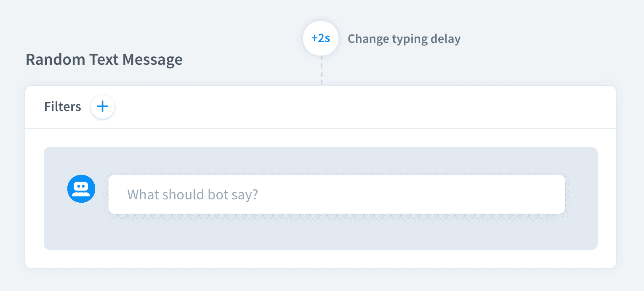Open filter options via blue plus sign
Image resolution: width=644 pixels, height=291 pixels.
click(103, 107)
